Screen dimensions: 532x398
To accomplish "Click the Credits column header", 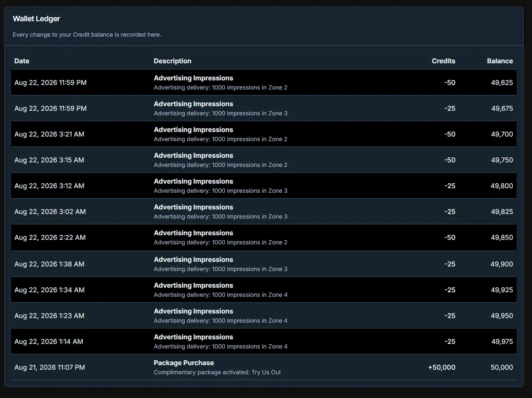I will coord(443,61).
